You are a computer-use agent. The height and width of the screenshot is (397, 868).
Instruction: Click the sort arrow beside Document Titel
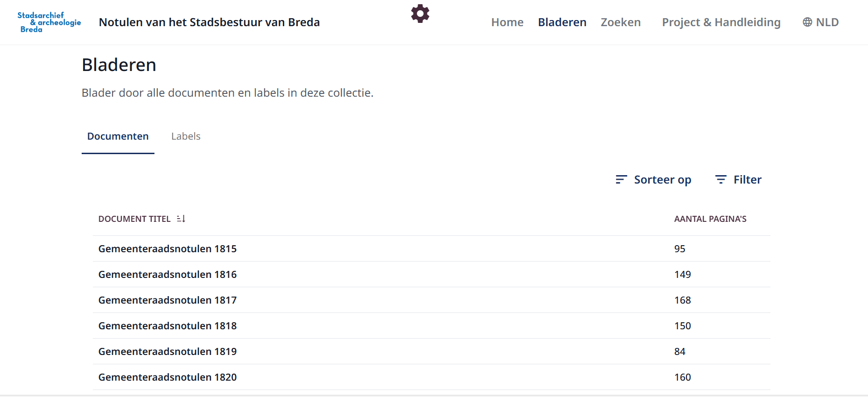tap(182, 219)
